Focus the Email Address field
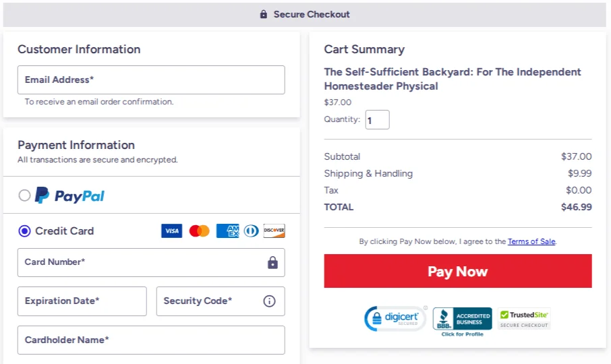This screenshot has width=611, height=364. coord(151,80)
